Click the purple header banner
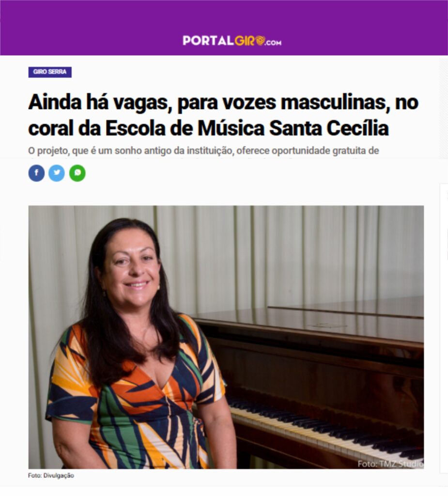448x496 pixels. coord(224,28)
